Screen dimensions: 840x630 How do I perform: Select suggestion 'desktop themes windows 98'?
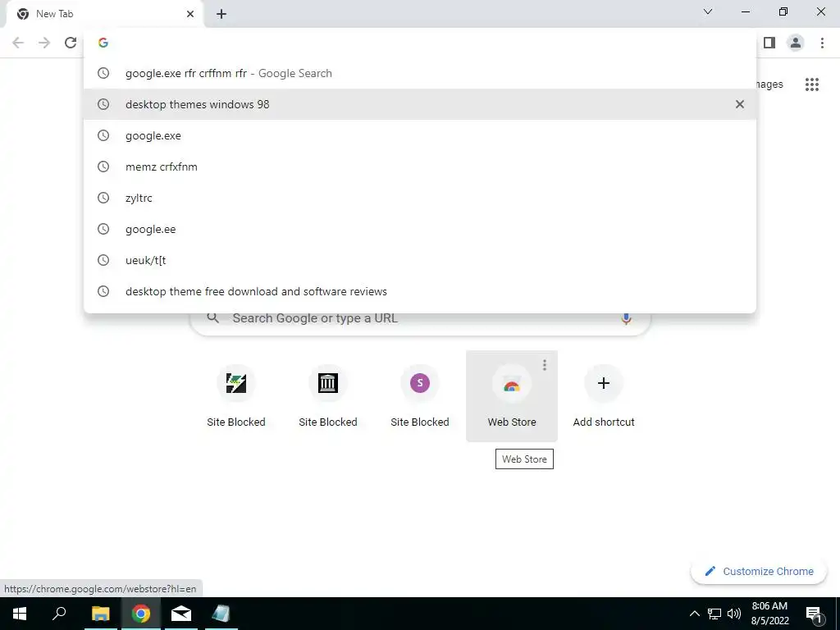click(x=420, y=104)
